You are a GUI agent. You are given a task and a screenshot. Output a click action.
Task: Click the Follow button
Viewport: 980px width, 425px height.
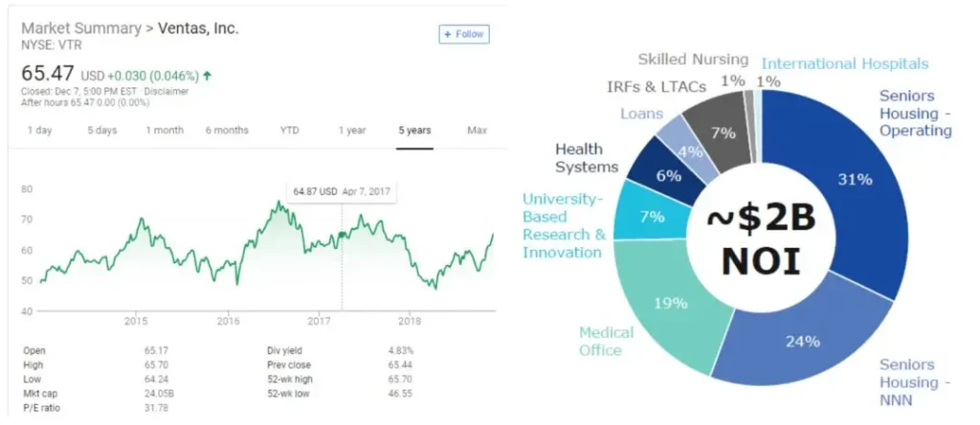(464, 34)
